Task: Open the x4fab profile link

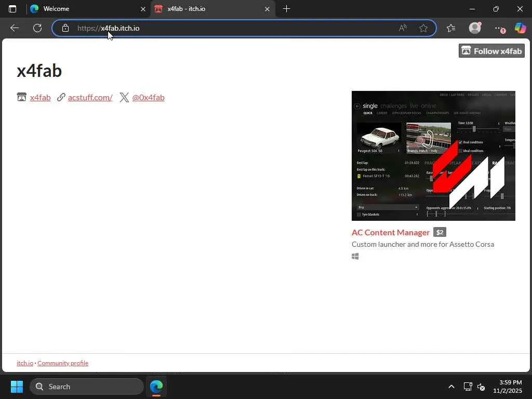Action: [x=40, y=97]
